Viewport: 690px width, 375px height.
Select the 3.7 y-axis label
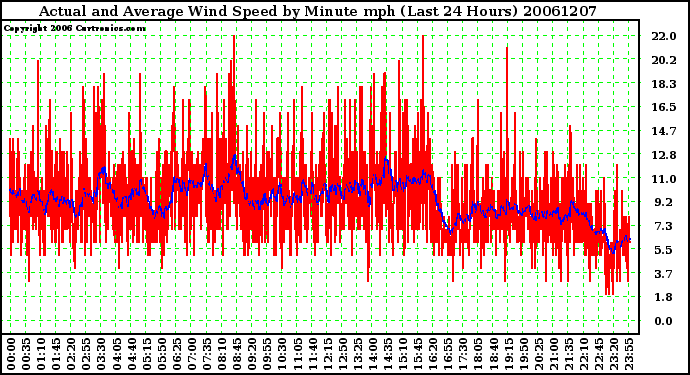click(664, 274)
